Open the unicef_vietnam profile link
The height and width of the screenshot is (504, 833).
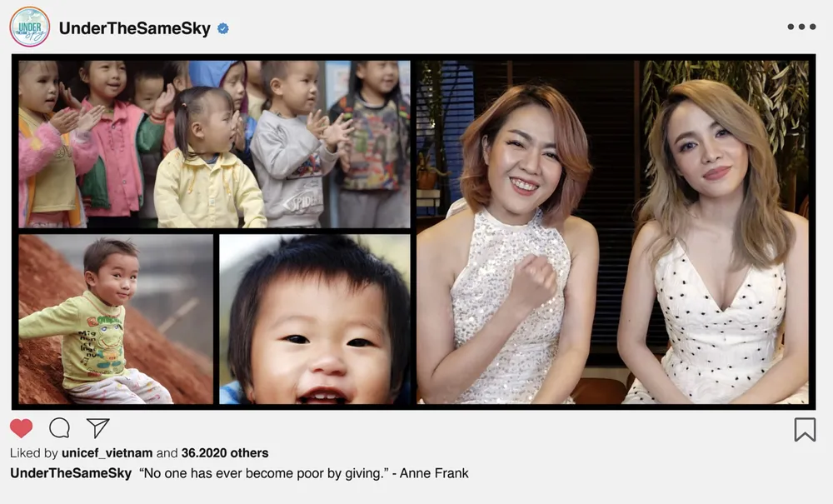pos(107,453)
